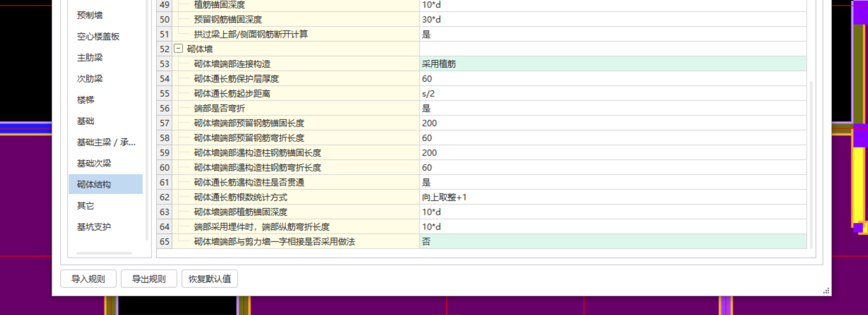Click the 恢复默认值 button
Screen dimensions: 868x315
210,279
